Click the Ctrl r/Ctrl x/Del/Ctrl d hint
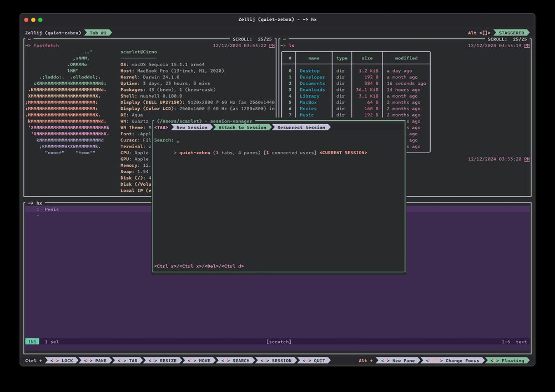The width and height of the screenshot is (555, 392). tap(199, 266)
